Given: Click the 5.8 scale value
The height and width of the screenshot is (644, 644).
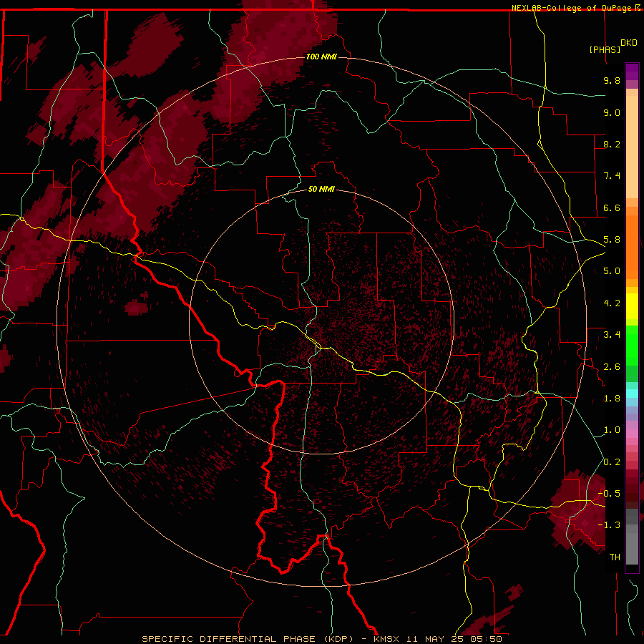Looking at the screenshot, I should 612,240.
